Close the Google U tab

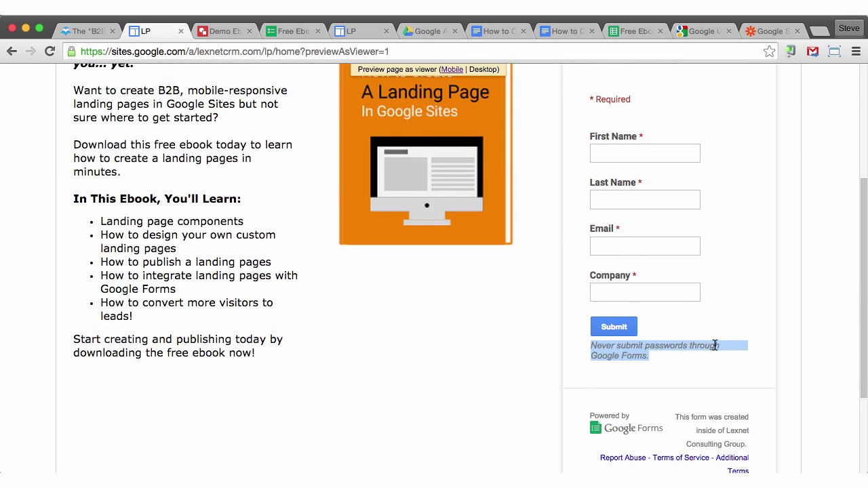click(728, 31)
